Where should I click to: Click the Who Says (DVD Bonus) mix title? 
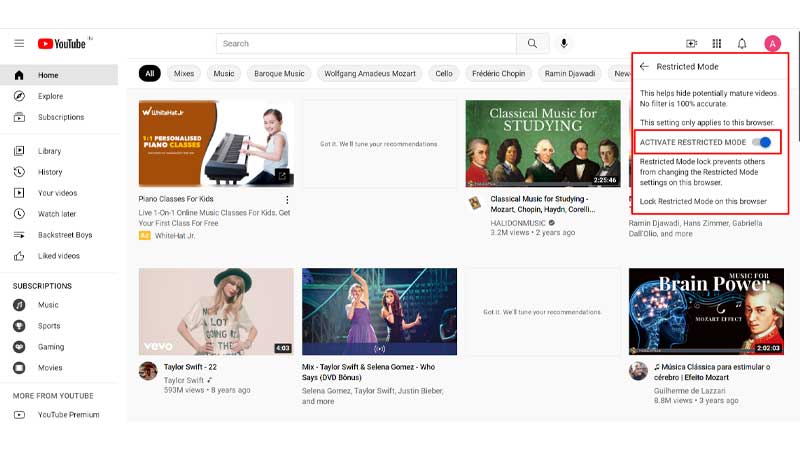click(x=368, y=372)
